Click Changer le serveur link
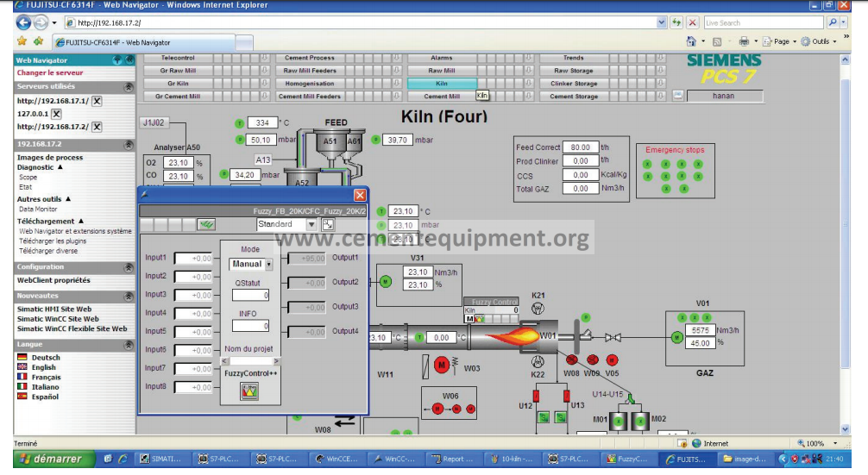The height and width of the screenshot is (475, 868). coord(50,72)
